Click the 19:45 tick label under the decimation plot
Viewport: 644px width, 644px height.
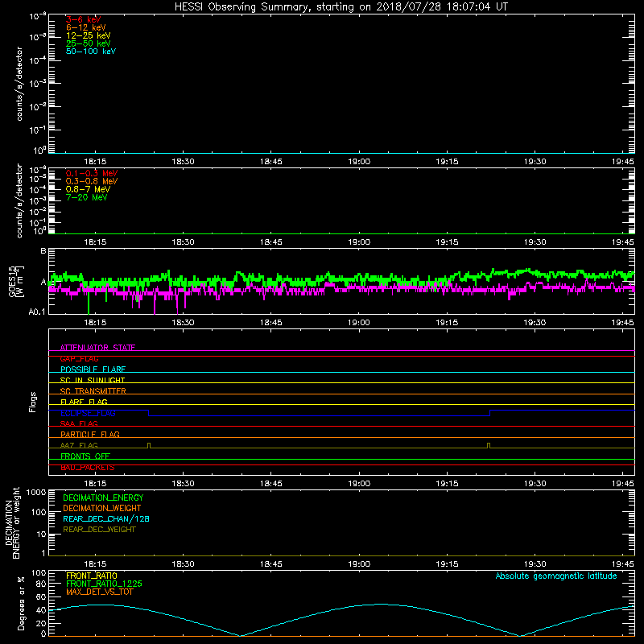pos(622,564)
